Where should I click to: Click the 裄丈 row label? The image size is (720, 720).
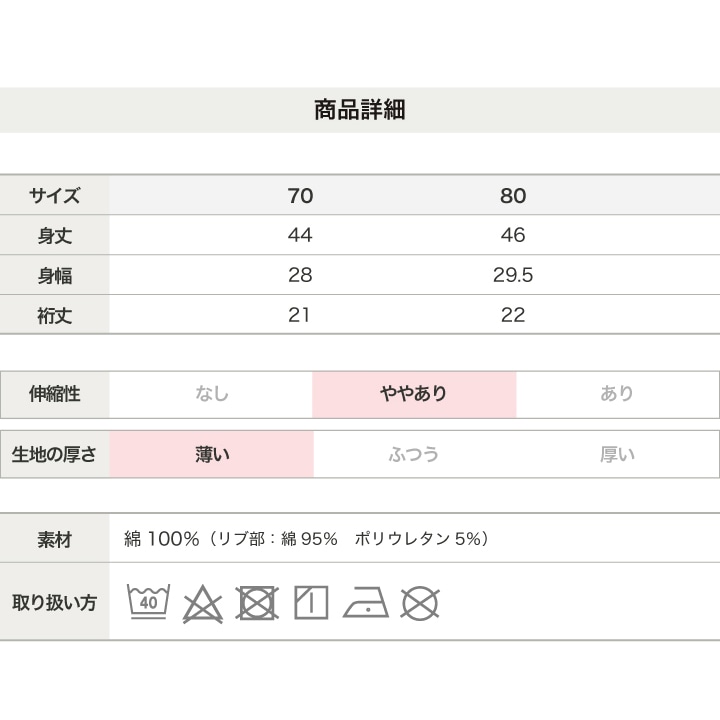(55, 315)
